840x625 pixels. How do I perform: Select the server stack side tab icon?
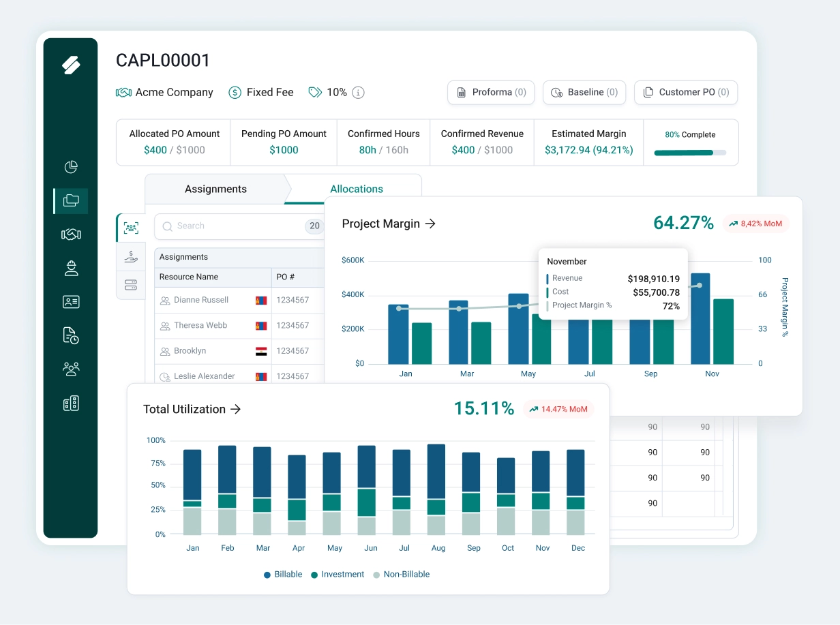pyautogui.click(x=131, y=284)
